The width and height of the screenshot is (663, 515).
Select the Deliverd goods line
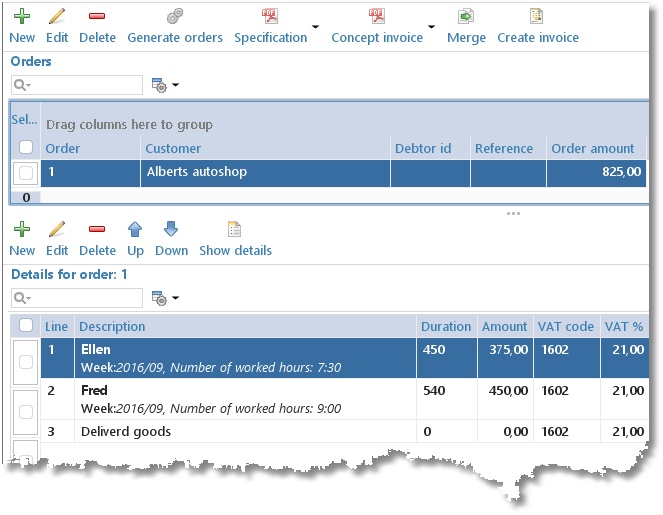[x=245, y=431]
